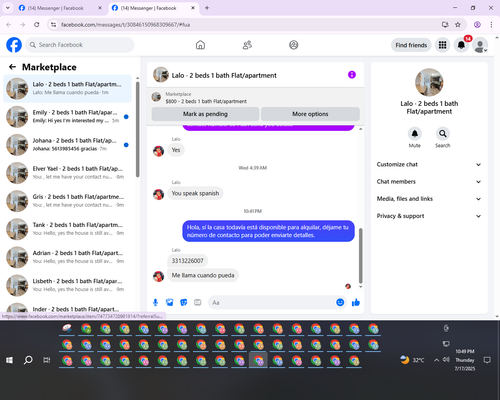The height and width of the screenshot is (400, 500).
Task: Open the $800 Marketplace listing link
Action: coord(206,101)
